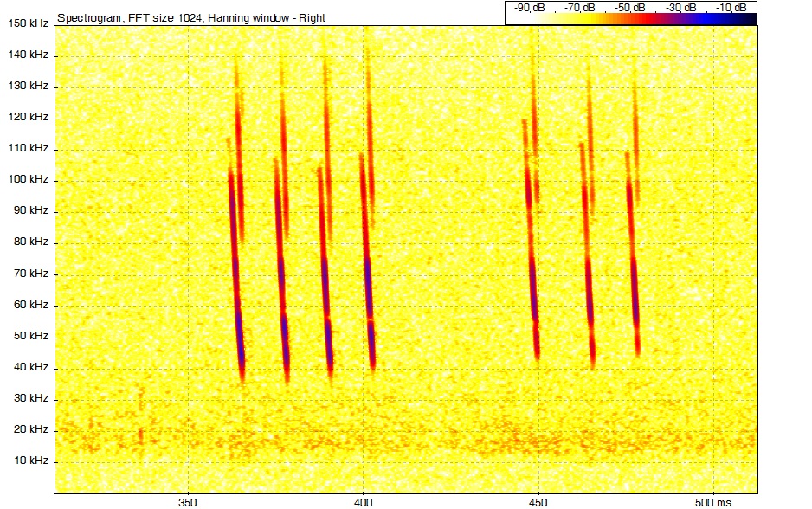Image resolution: width=812 pixels, height=509 pixels.
Task: Click the spectrogram title text
Action: pos(191,18)
